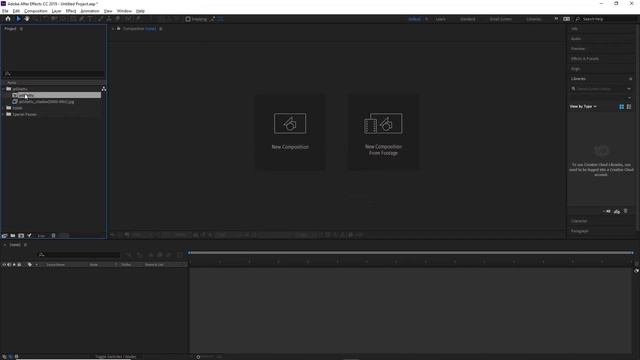Open the Layer menu
This screenshot has width=640, height=360.
tap(56, 11)
